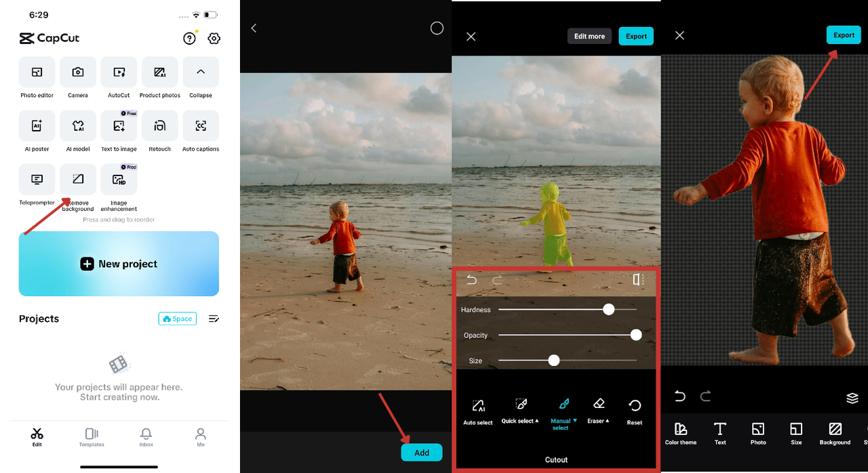Open the Size option in bottom toolbar
This screenshot has height=473, width=868.
796,434
